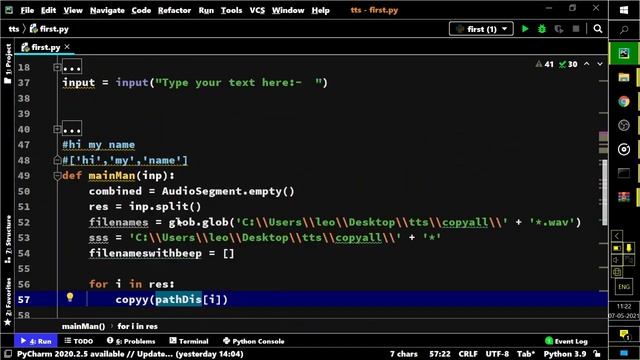Image resolution: width=640 pixels, height=360 pixels.
Task: Open the Terminal tool window tab
Action: (189, 341)
